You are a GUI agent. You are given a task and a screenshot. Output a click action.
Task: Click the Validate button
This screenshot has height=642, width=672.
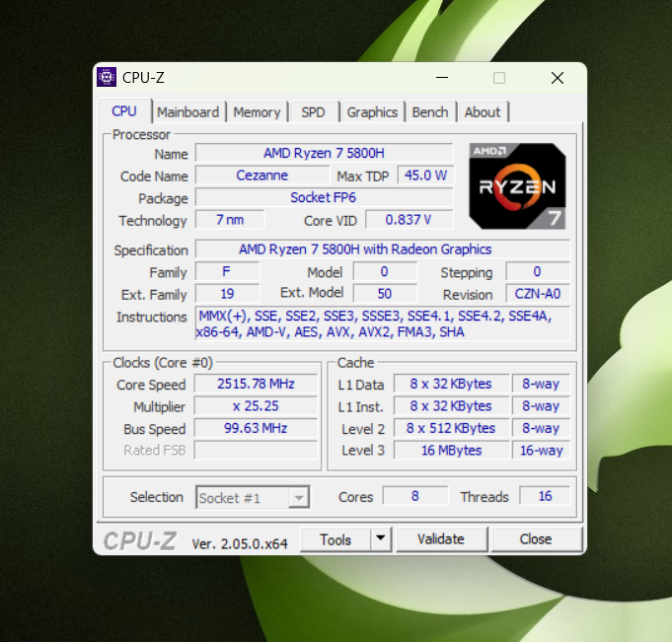(441, 539)
